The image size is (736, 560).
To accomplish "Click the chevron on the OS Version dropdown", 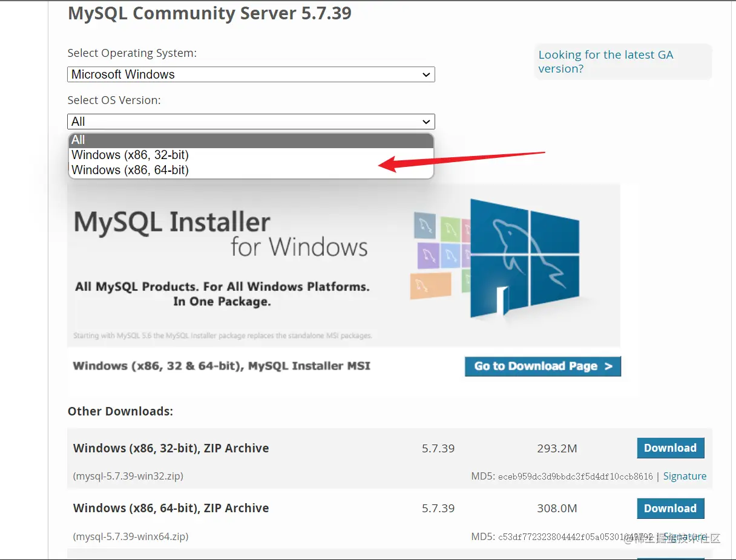I will (x=427, y=121).
